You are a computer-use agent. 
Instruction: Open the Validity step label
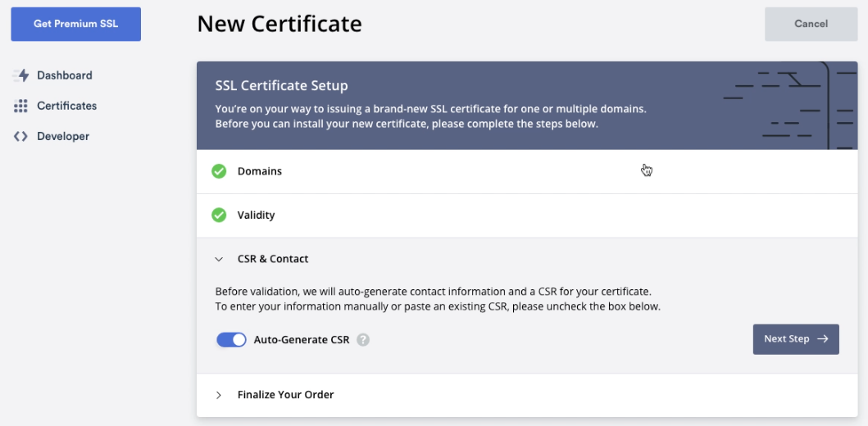[257, 215]
